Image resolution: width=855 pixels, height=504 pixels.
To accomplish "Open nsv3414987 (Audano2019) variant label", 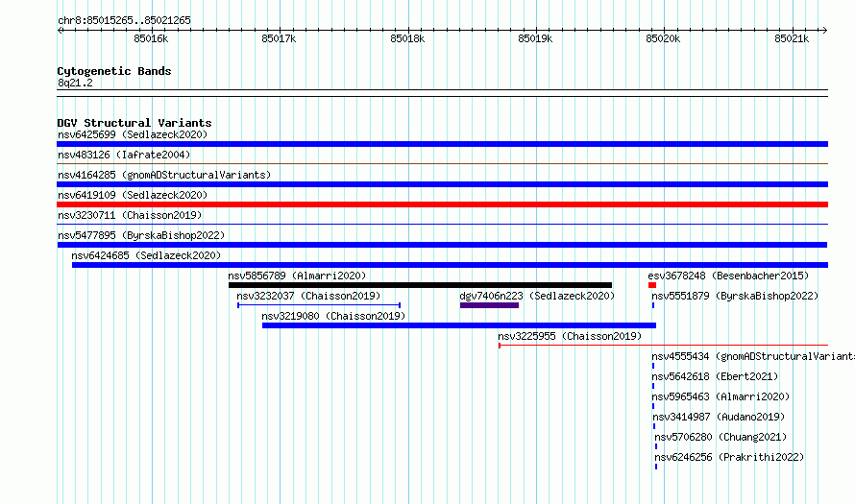I will (719, 417).
